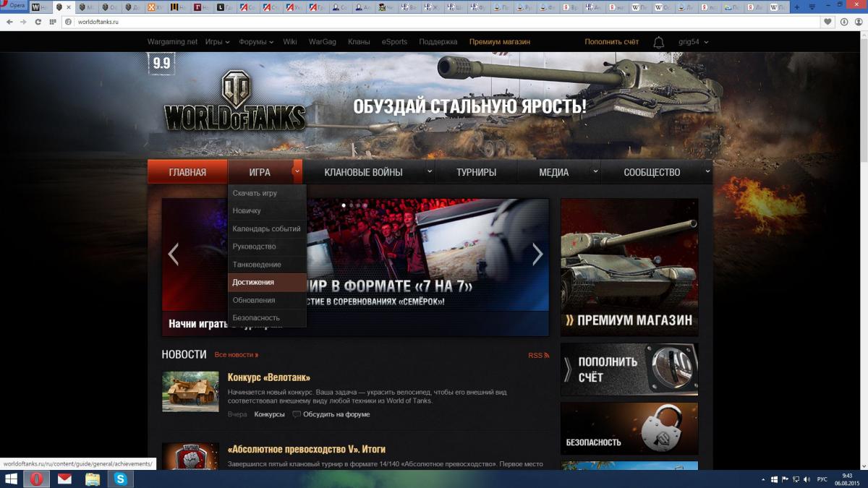
Task: Open Все новости link
Action: click(x=236, y=355)
